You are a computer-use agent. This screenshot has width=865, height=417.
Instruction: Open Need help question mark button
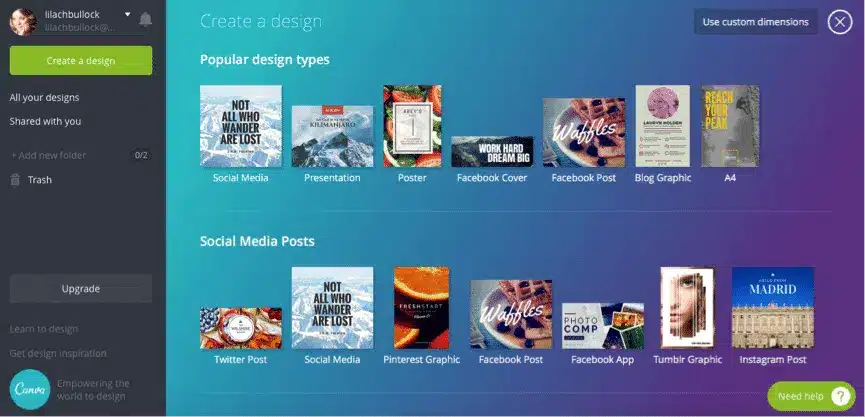840,396
